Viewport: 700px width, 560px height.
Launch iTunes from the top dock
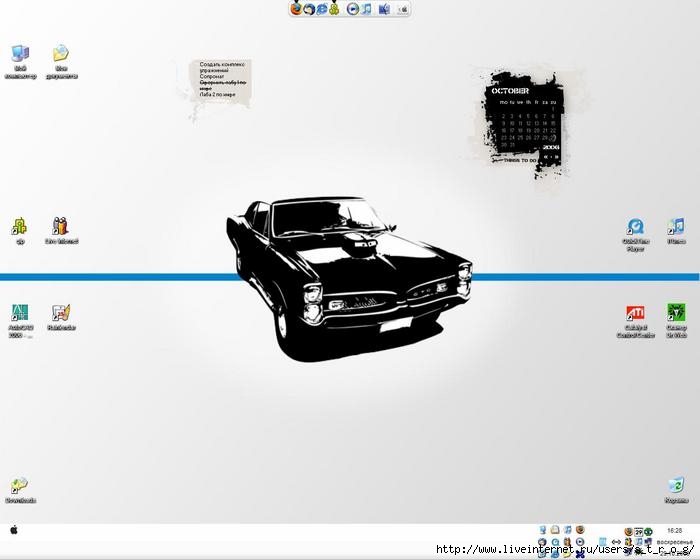[367, 9]
